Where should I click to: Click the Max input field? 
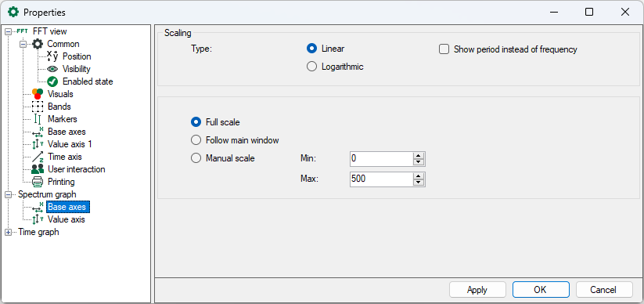(381, 179)
